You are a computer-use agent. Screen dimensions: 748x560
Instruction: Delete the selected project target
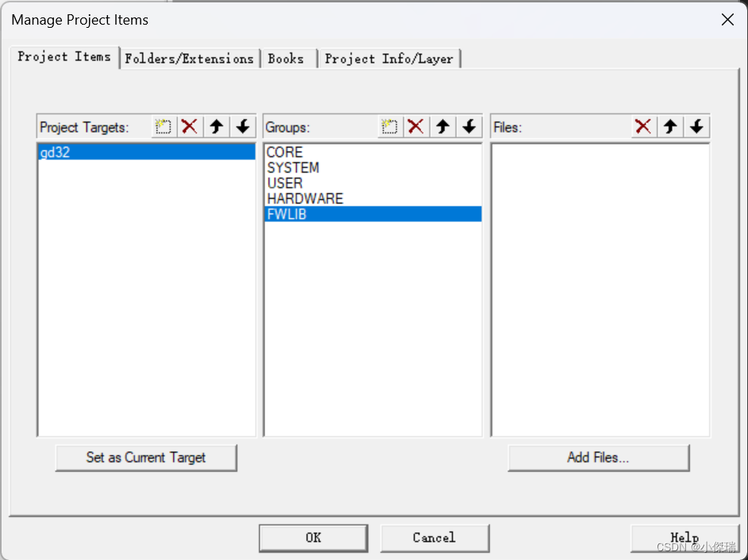[190, 127]
